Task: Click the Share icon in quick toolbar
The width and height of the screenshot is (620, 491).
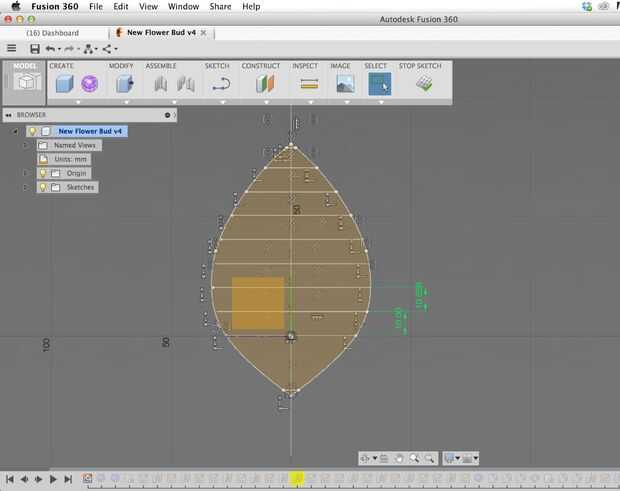Action: click(x=107, y=49)
